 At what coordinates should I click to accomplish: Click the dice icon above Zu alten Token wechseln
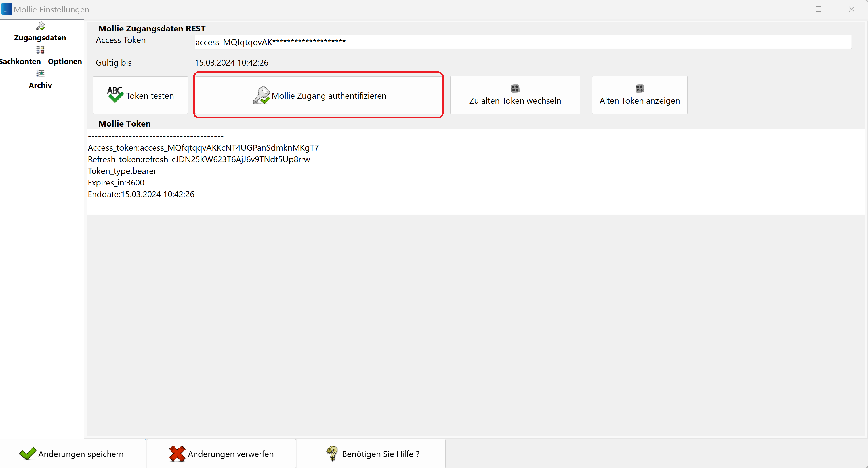pos(515,88)
